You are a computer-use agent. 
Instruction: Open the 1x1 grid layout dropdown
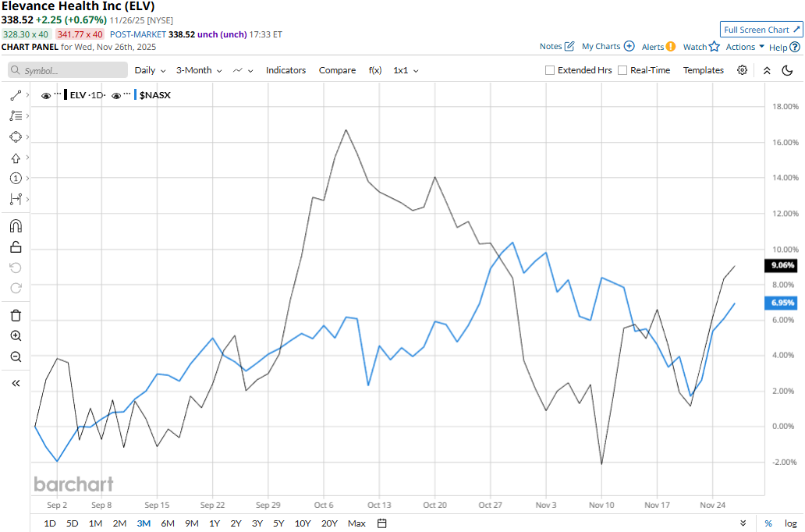tap(406, 70)
